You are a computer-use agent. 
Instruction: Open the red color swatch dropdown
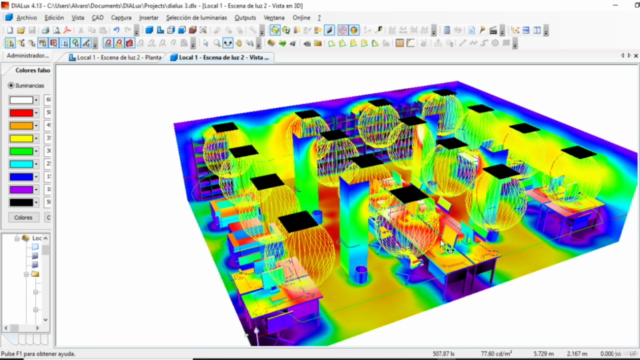pyautogui.click(x=36, y=113)
